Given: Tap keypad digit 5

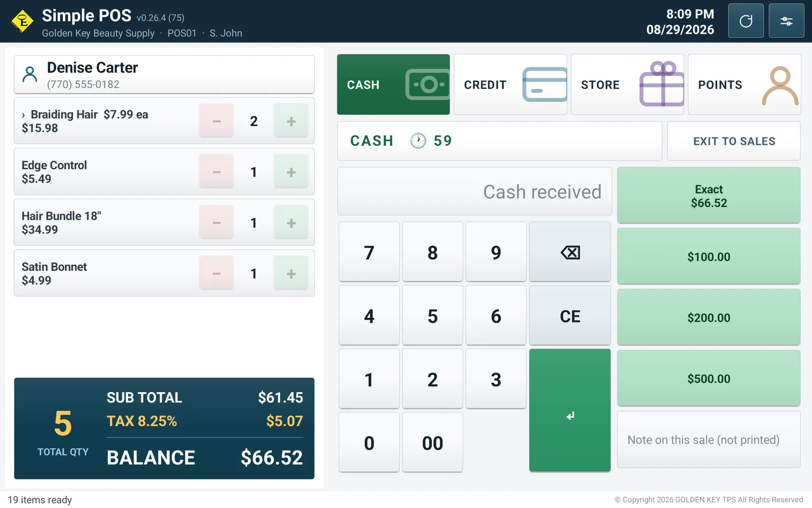Looking at the screenshot, I should pyautogui.click(x=432, y=315).
